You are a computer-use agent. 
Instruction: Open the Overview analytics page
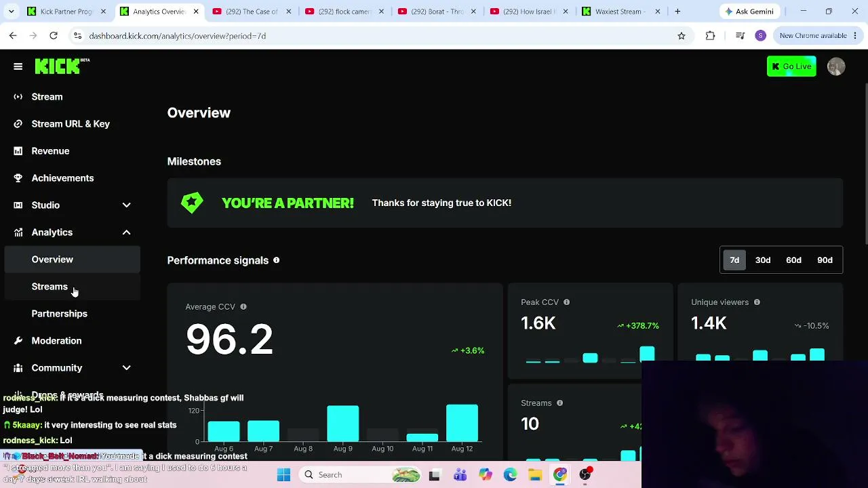[72, 260]
